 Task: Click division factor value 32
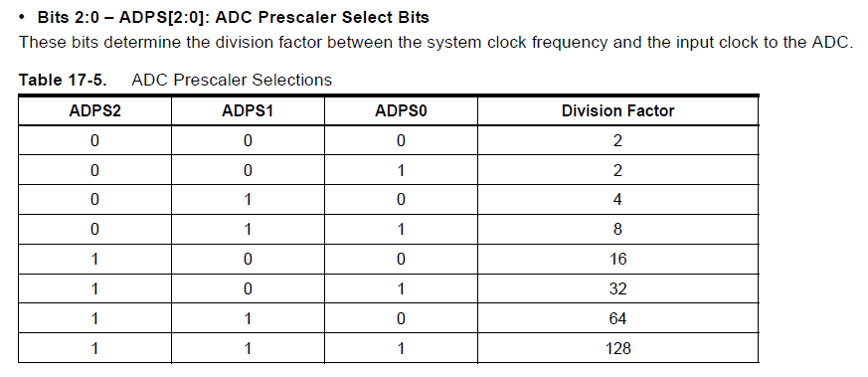[x=617, y=288]
